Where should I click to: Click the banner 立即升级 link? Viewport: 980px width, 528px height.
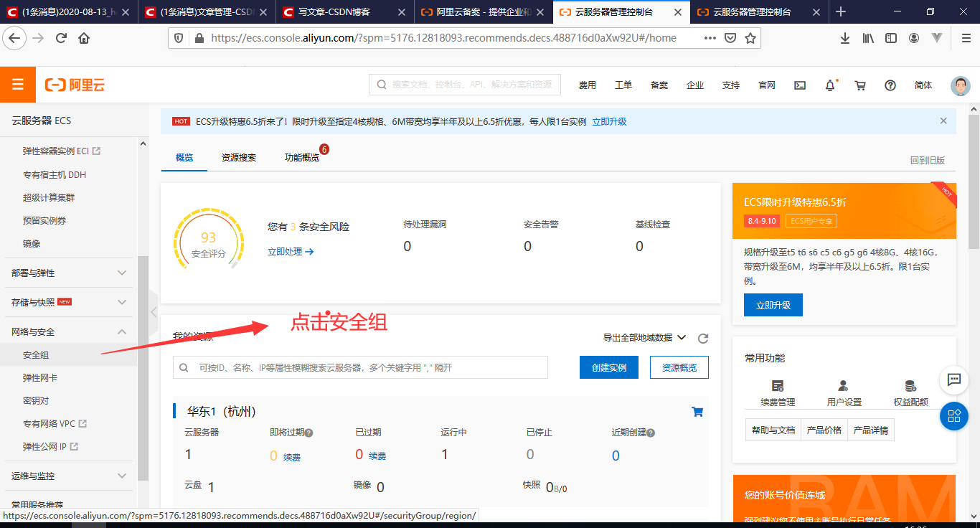coord(609,122)
